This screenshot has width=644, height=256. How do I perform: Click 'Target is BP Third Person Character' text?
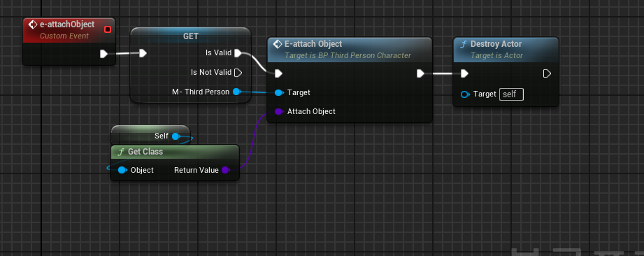point(348,55)
